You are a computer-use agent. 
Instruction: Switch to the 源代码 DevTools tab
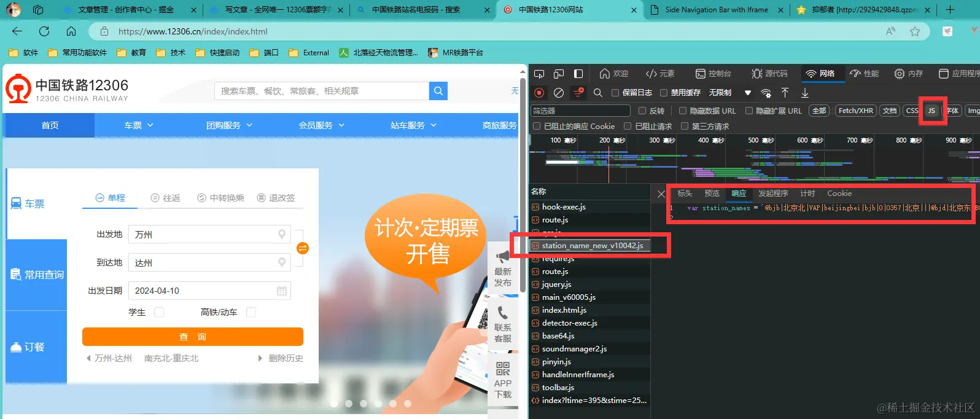[769, 74]
